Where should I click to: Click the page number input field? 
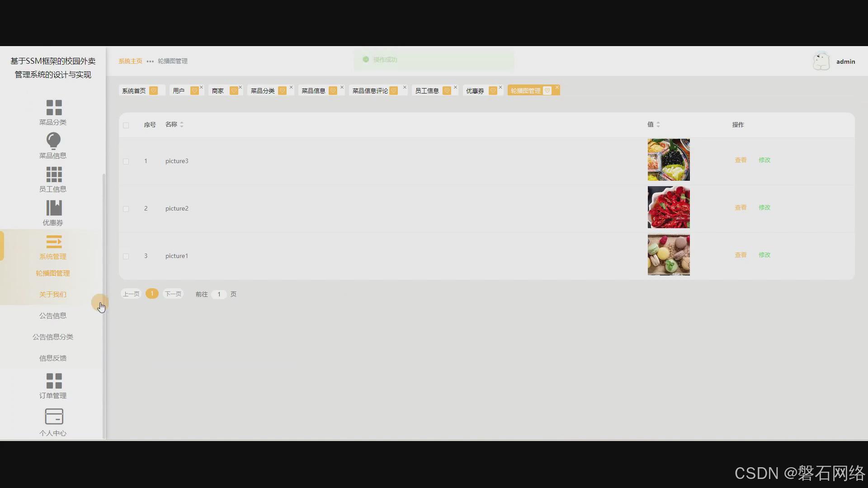[219, 294]
